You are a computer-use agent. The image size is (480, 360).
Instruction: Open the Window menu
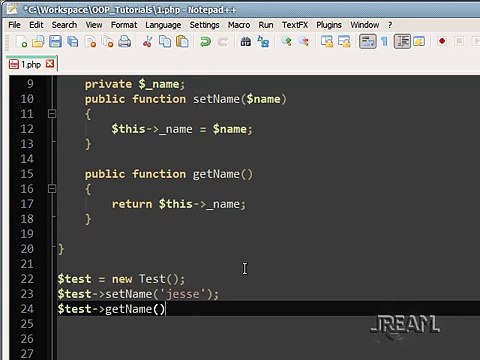pos(364,25)
